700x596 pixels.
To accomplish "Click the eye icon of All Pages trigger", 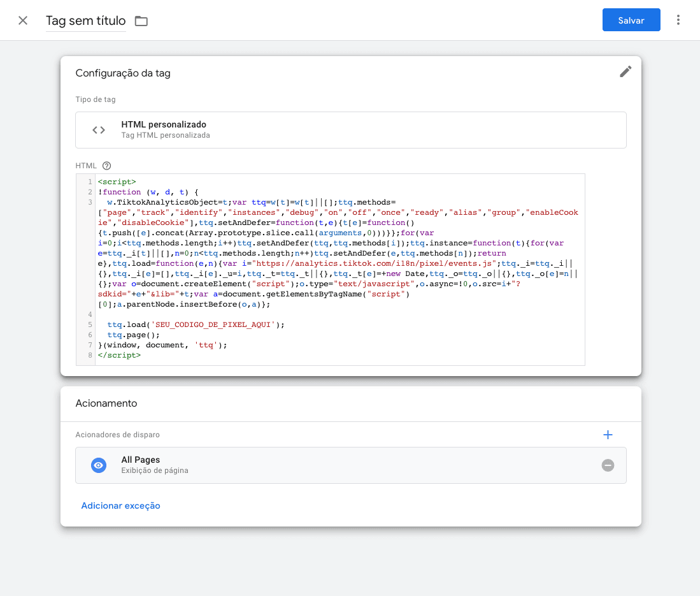I will [x=98, y=465].
